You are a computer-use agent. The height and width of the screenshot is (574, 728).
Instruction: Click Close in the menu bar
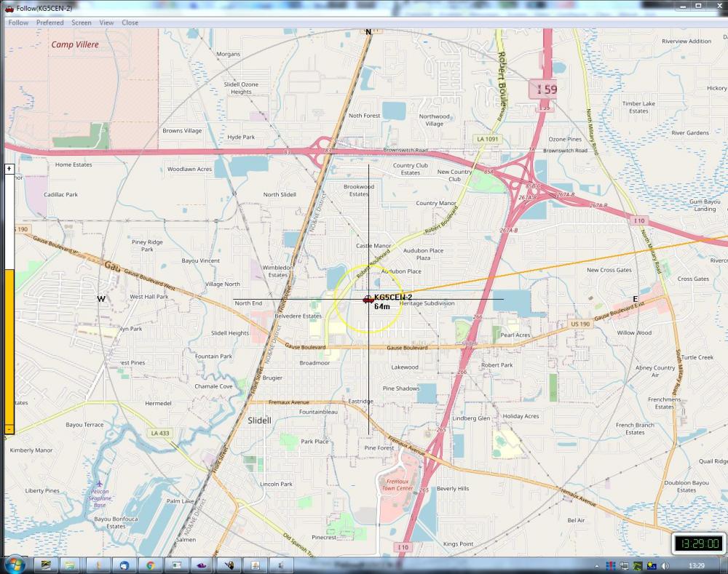coord(130,23)
